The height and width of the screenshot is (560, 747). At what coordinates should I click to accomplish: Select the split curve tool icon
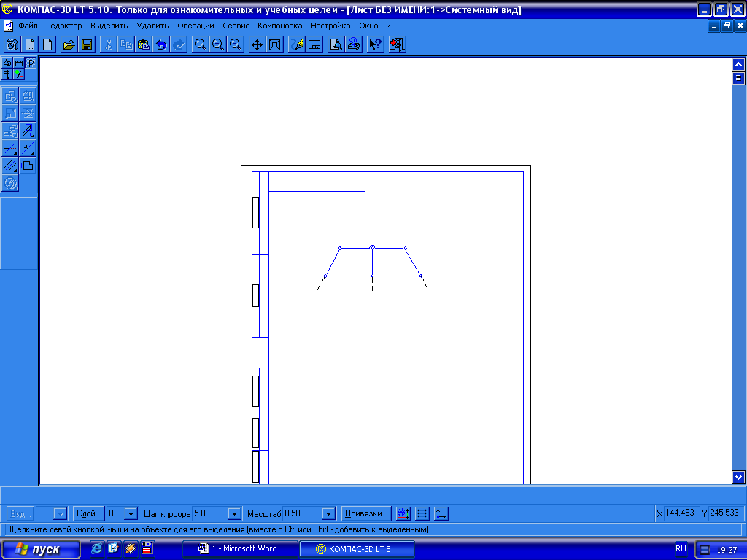[x=28, y=148]
